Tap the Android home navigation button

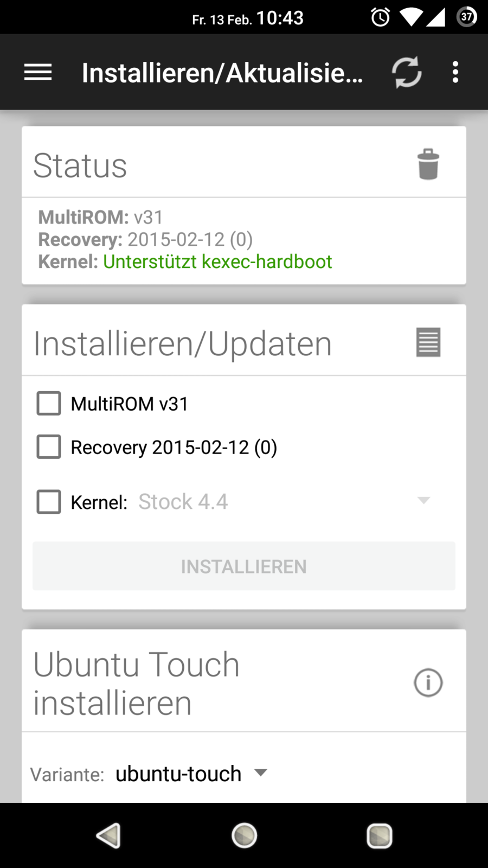[x=244, y=835]
